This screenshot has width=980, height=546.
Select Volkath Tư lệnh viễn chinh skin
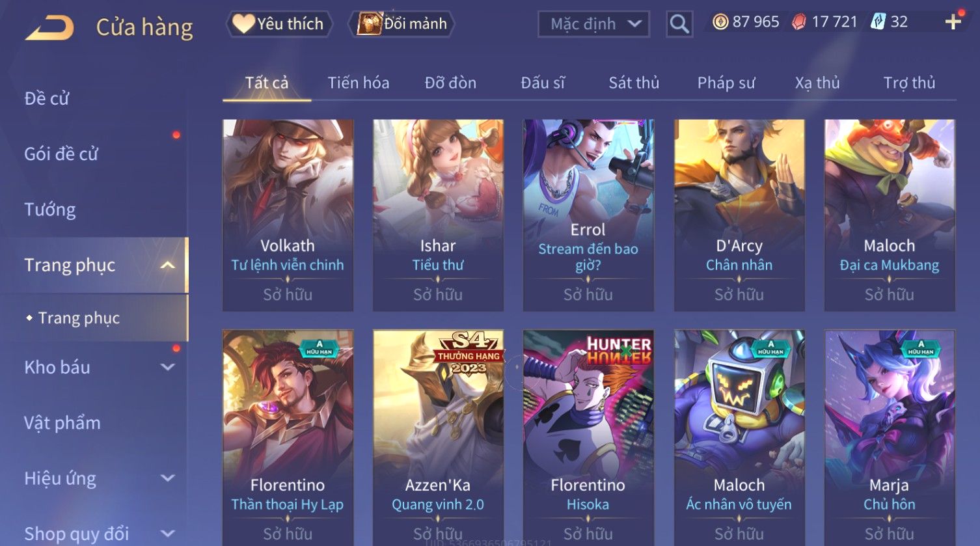288,215
